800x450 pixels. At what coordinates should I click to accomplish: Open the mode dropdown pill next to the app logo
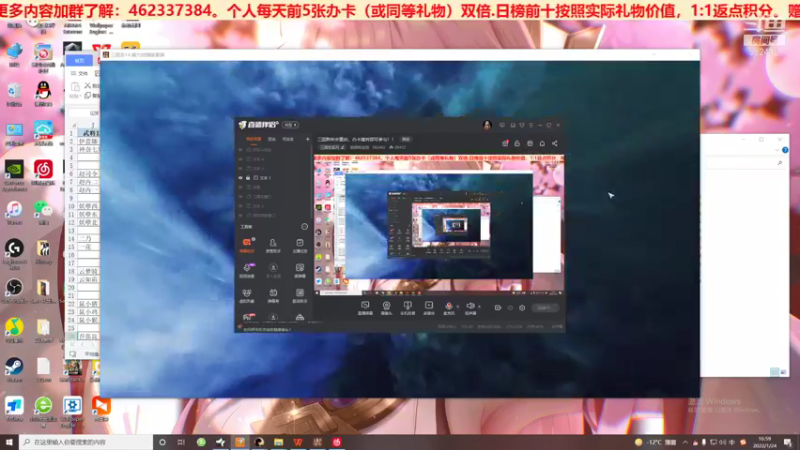point(290,125)
